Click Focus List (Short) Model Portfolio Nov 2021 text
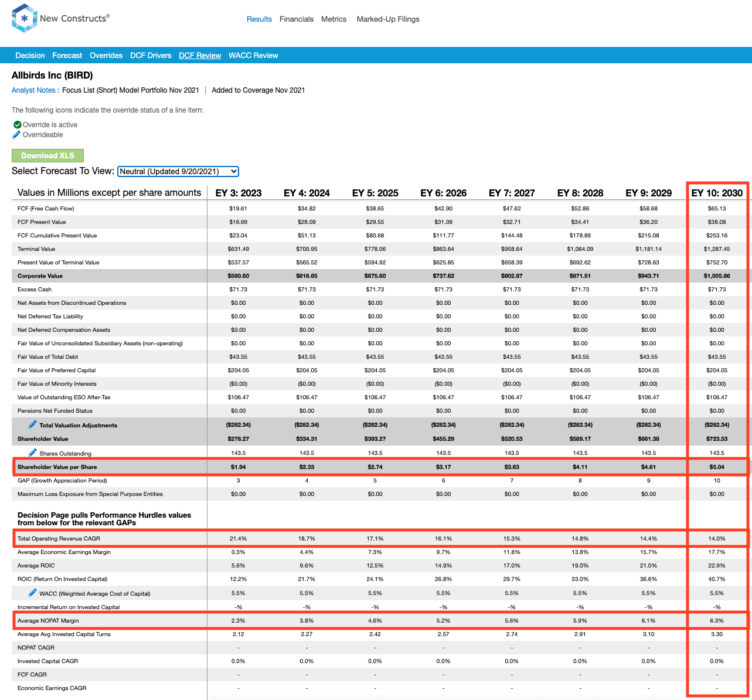The image size is (752, 700). click(x=131, y=90)
